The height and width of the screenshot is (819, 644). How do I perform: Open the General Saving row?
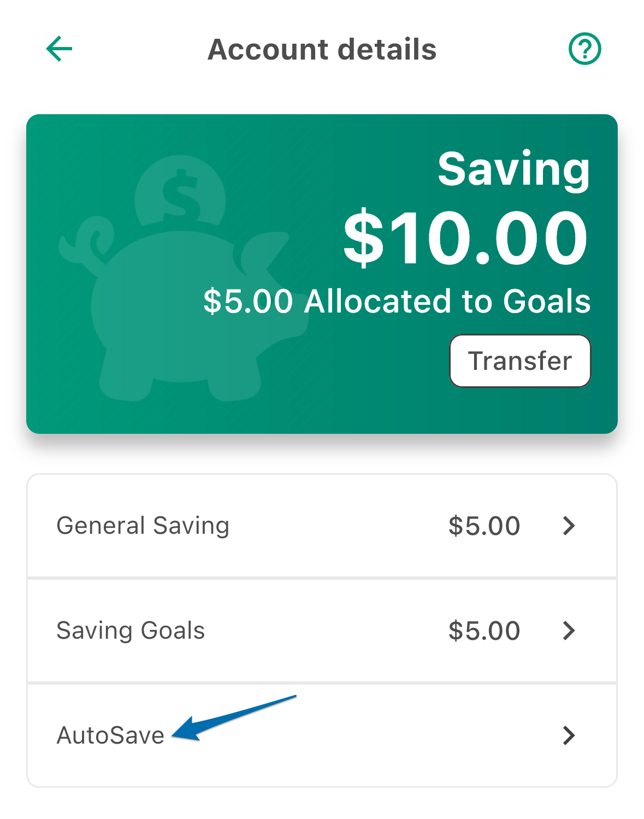tap(322, 526)
